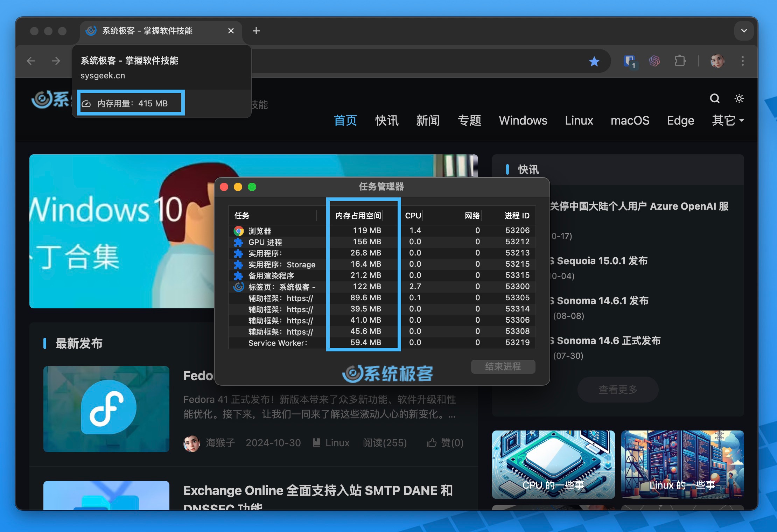Open the Sonoma 14.6 正式发布 link
The image size is (777, 532).
click(605, 341)
